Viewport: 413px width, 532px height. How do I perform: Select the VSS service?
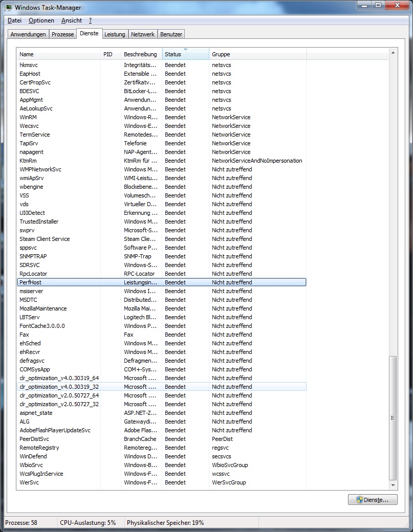tap(162, 195)
